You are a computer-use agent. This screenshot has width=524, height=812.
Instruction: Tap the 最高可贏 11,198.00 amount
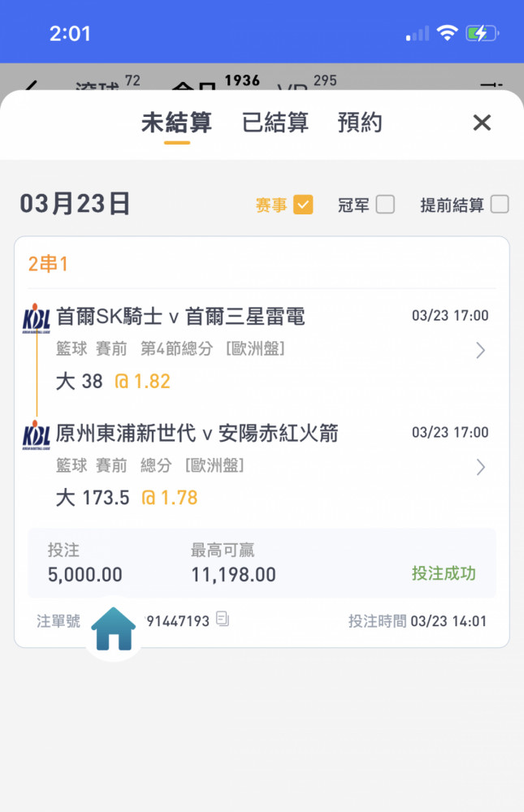(234, 575)
